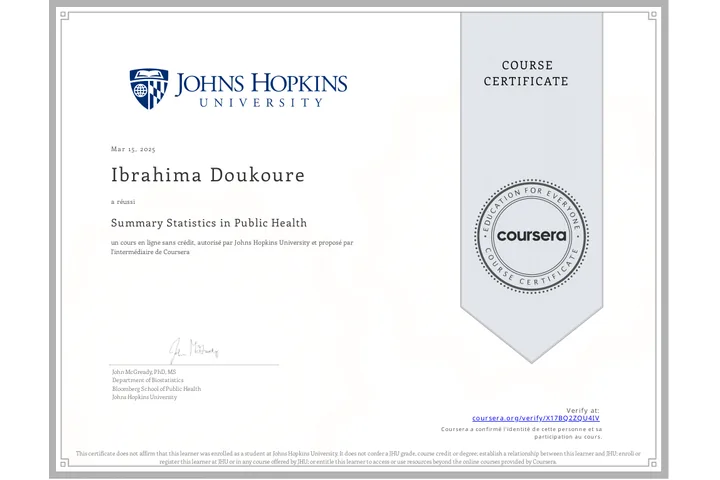The width and height of the screenshot is (720, 480).
Task: Select the "Ibrahima Doukoure" name text
Action: [x=208, y=175]
